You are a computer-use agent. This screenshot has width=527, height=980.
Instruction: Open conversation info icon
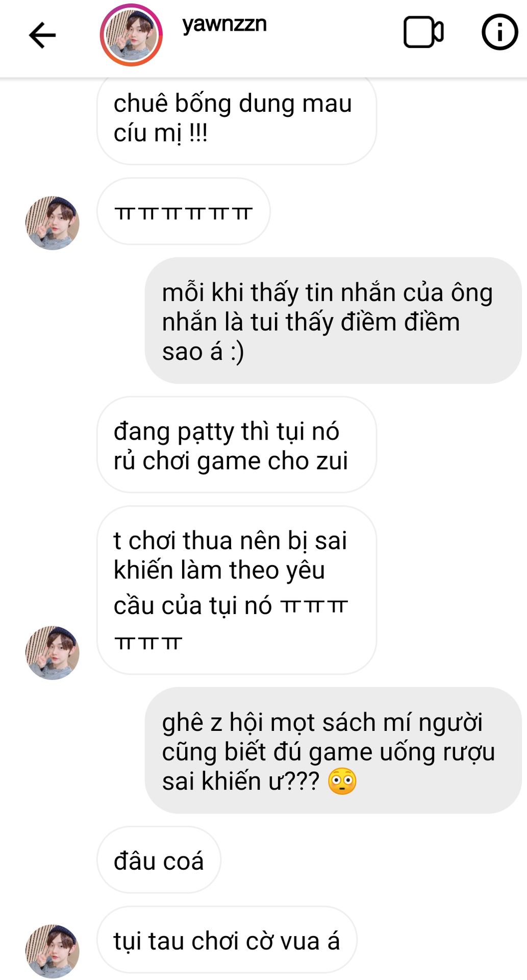pyautogui.click(x=500, y=32)
